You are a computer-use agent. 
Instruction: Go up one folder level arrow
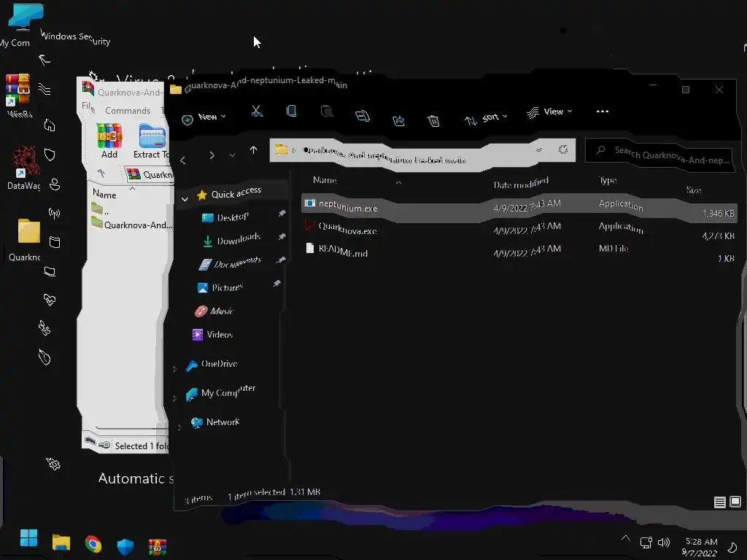(253, 150)
